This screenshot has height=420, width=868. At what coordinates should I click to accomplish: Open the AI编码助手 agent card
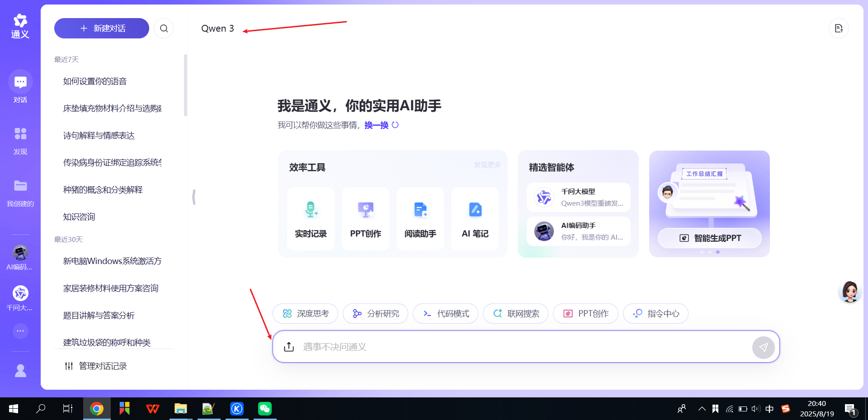[x=579, y=231]
